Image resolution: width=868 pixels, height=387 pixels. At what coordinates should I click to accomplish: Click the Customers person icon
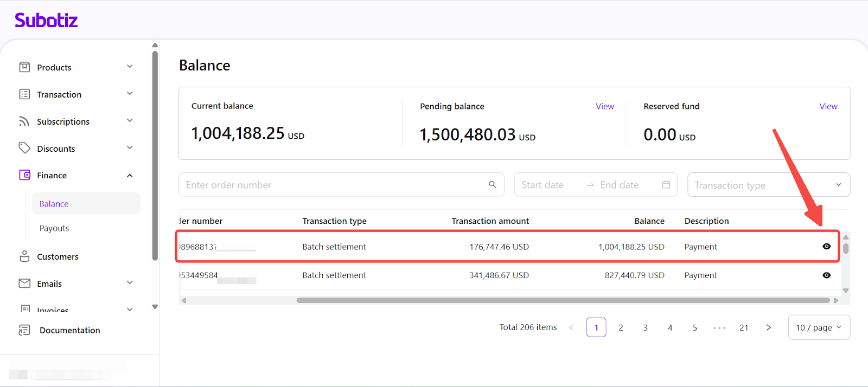click(24, 256)
